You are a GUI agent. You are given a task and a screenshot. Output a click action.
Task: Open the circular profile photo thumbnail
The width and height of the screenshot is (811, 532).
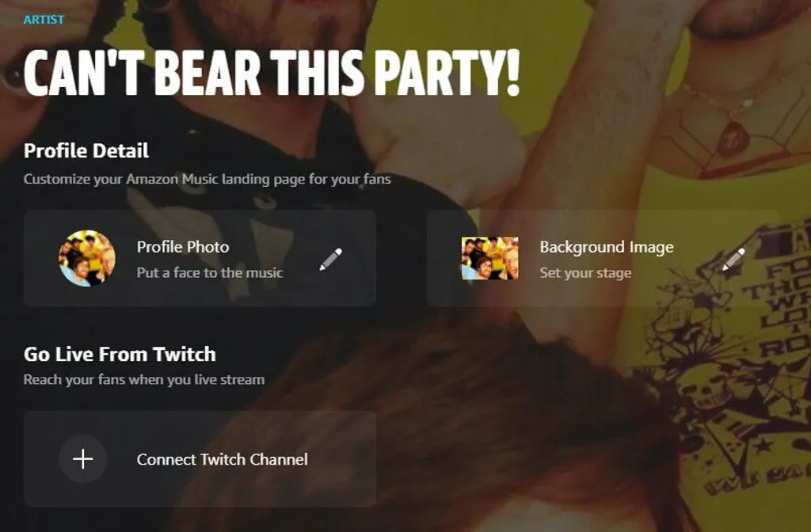pos(86,259)
